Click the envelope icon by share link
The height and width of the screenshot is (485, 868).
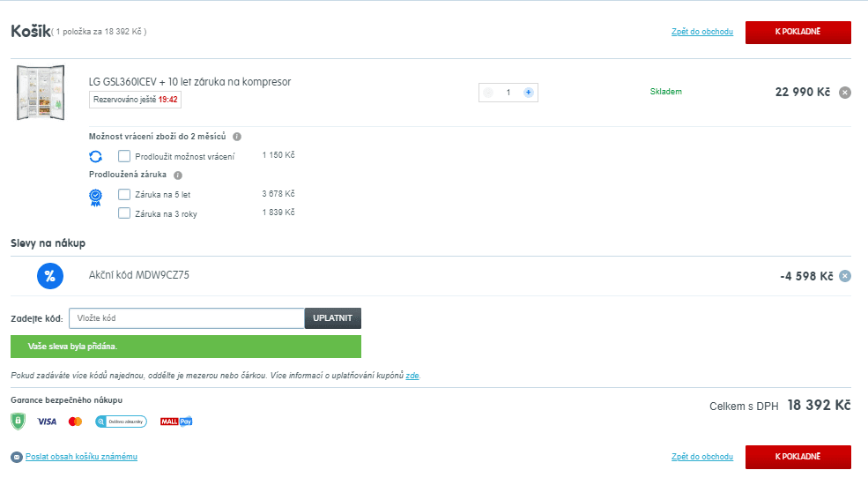(17, 458)
